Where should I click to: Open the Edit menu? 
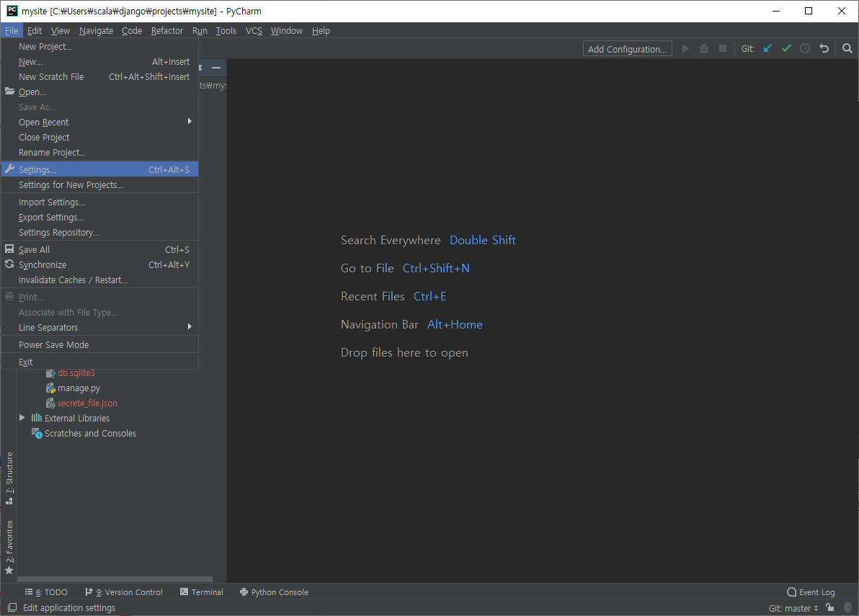[35, 31]
